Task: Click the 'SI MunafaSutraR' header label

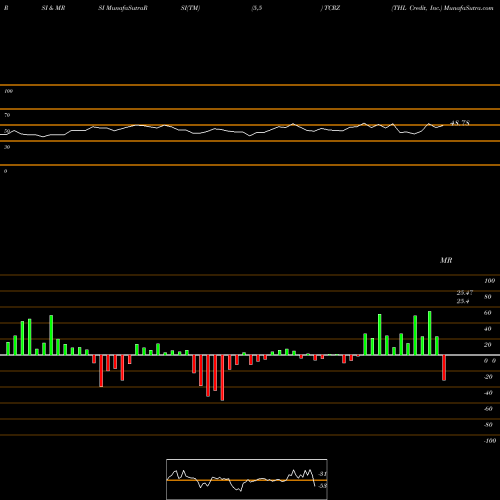Action: 123,8
